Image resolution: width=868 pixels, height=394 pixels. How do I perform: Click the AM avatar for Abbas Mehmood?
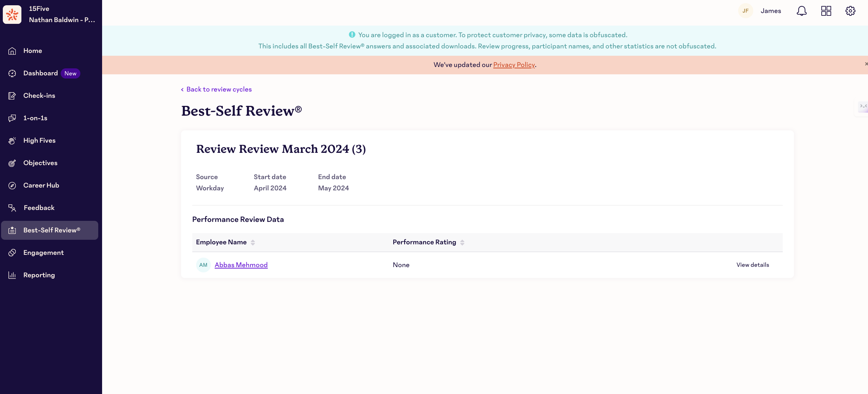pyautogui.click(x=203, y=265)
